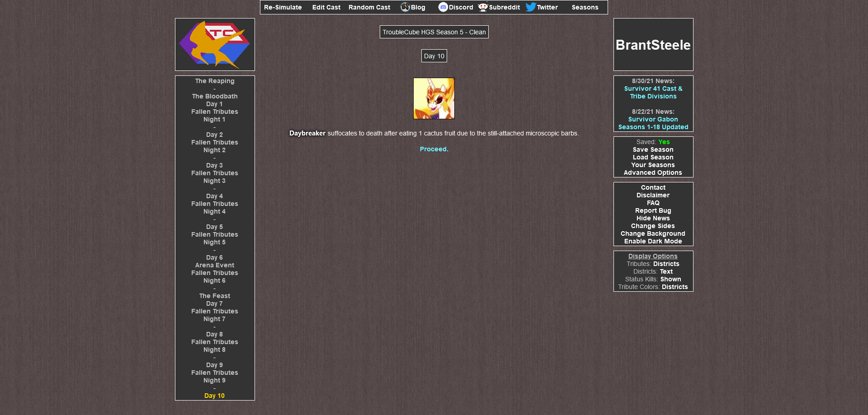Open the Discord logo icon

coord(443,7)
